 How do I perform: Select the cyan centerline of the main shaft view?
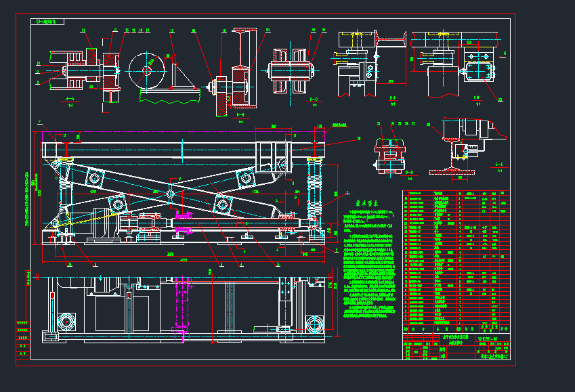click(102, 70)
